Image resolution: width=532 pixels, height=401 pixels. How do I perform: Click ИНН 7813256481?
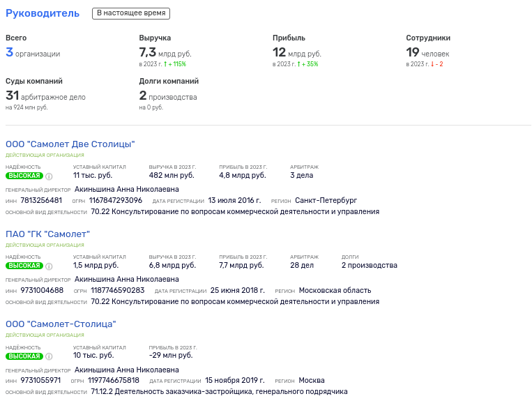click(x=41, y=201)
